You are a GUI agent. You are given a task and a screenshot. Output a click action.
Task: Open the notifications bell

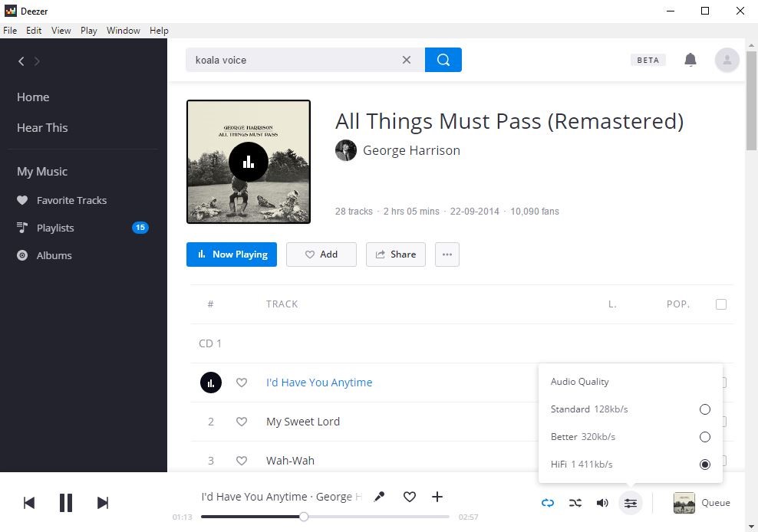[690, 60]
